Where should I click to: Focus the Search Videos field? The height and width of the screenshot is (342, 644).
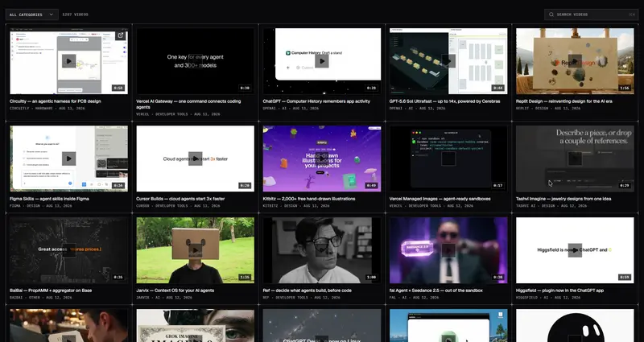pyautogui.click(x=591, y=14)
